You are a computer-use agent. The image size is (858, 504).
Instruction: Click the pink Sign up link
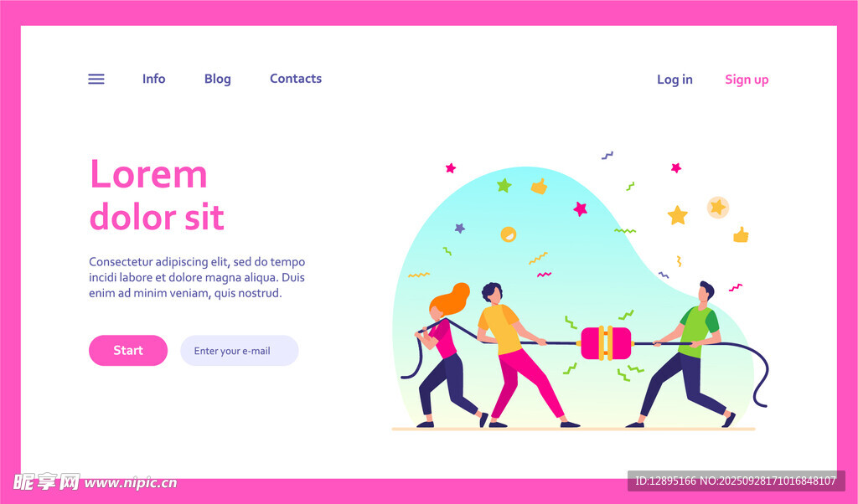(747, 80)
